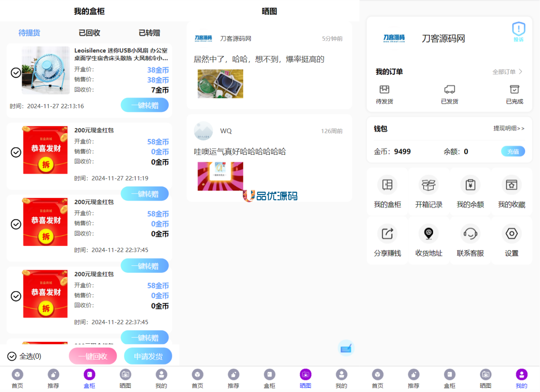Screen dimensions: 540x392
Task: Click the 我的订单 heading
Action: point(389,72)
